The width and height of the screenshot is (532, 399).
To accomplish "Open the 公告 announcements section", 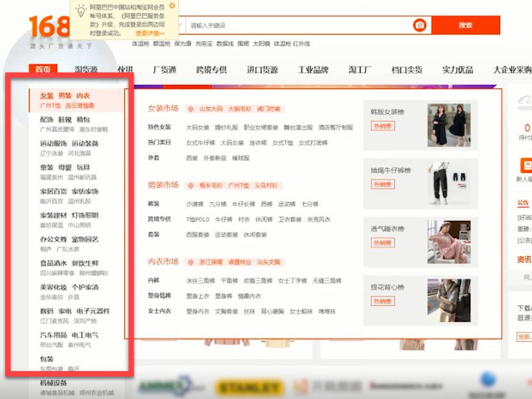I will coord(523,203).
